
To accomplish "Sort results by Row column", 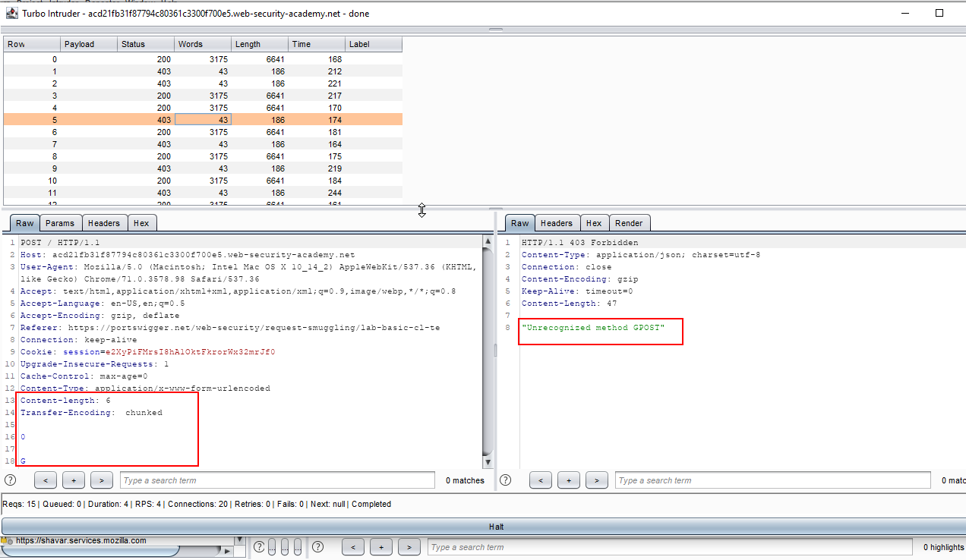I will coord(32,44).
